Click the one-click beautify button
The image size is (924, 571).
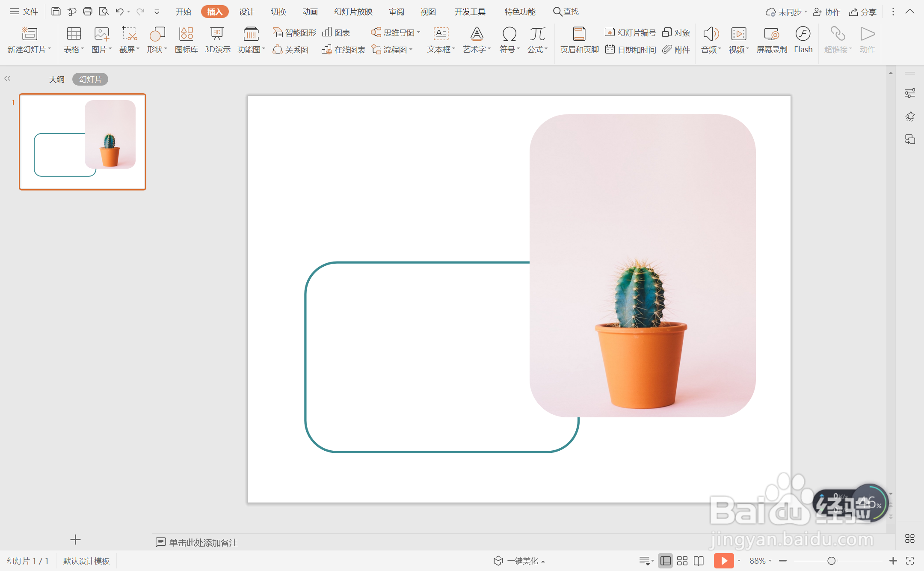point(519,561)
